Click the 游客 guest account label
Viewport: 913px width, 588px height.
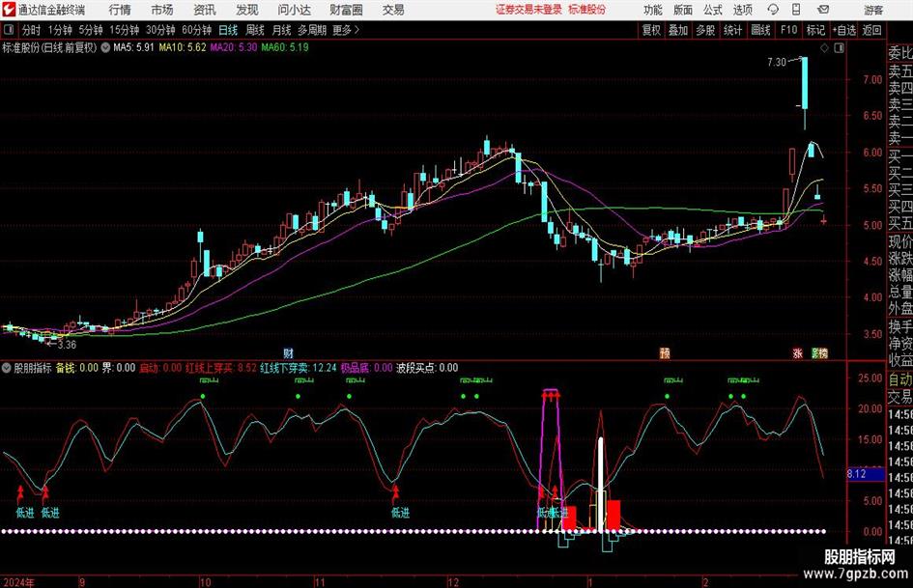(x=872, y=10)
